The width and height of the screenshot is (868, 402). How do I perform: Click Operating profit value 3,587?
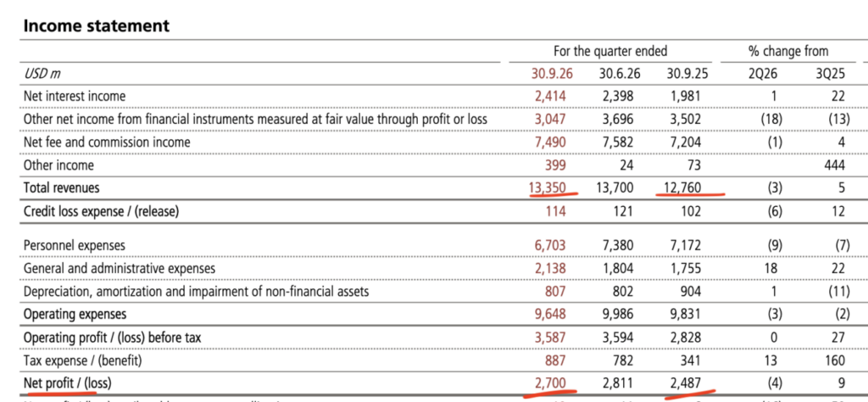(x=550, y=338)
